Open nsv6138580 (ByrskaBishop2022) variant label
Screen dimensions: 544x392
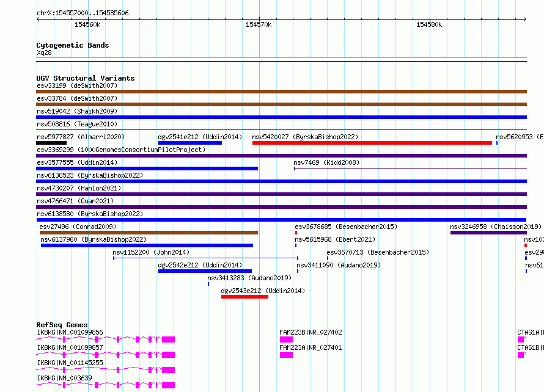point(90,214)
